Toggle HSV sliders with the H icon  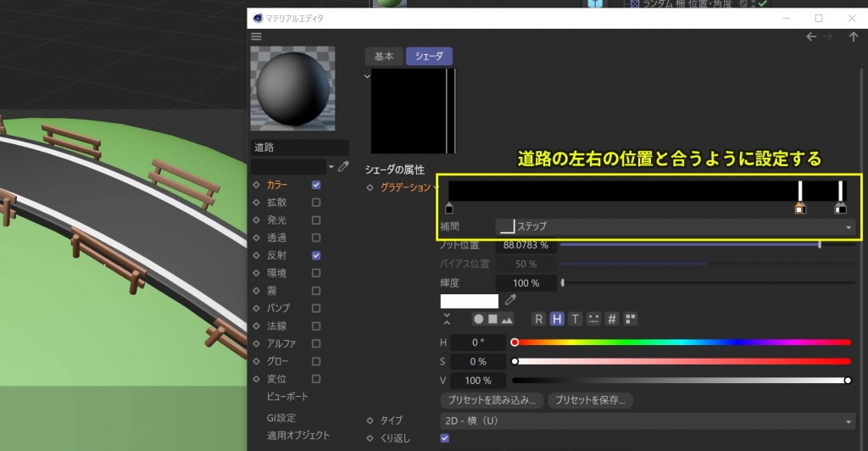(557, 320)
